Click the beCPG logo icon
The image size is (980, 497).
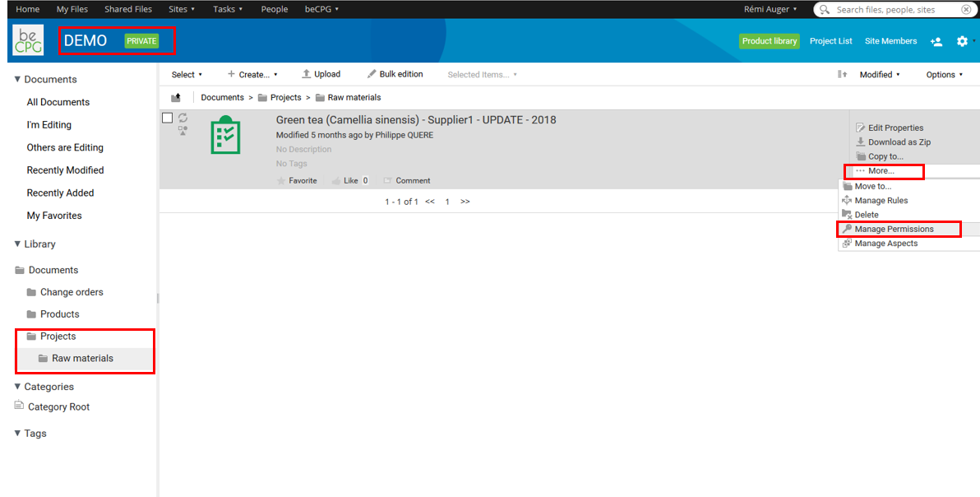click(28, 40)
